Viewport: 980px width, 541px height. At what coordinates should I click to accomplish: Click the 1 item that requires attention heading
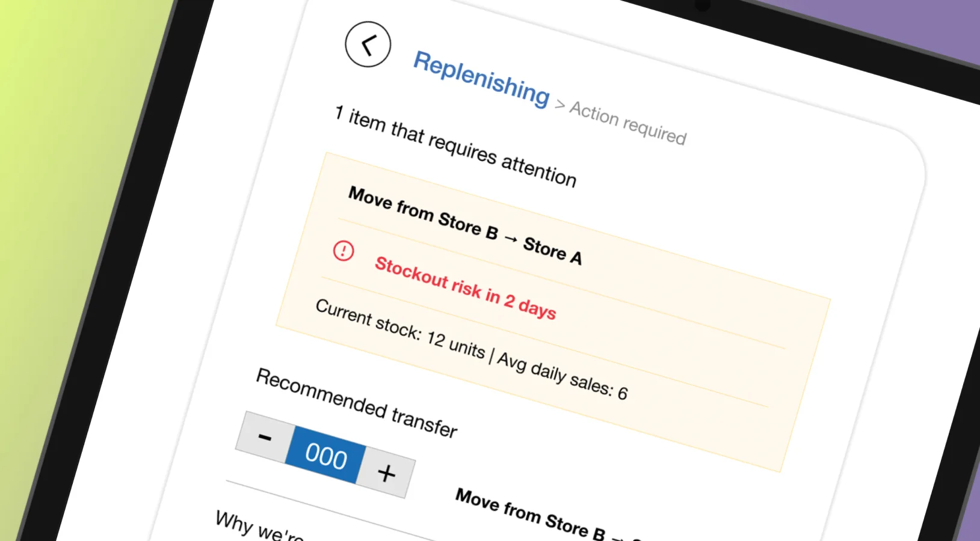[x=455, y=146]
